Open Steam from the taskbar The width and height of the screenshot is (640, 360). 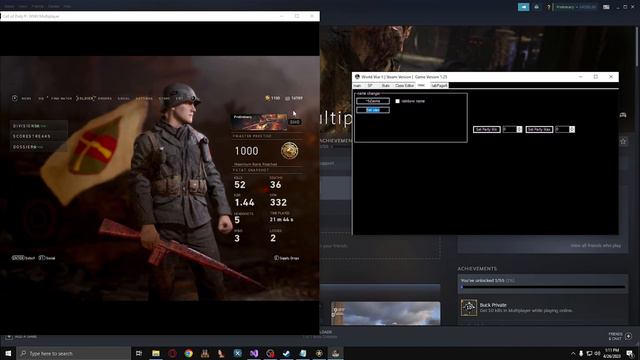286,353
